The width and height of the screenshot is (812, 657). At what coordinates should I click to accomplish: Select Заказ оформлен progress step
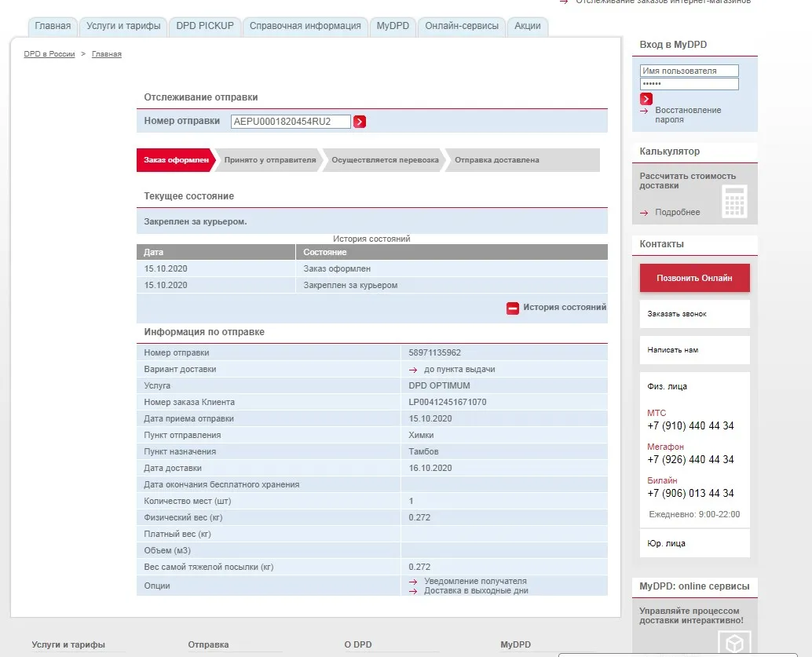pos(176,160)
